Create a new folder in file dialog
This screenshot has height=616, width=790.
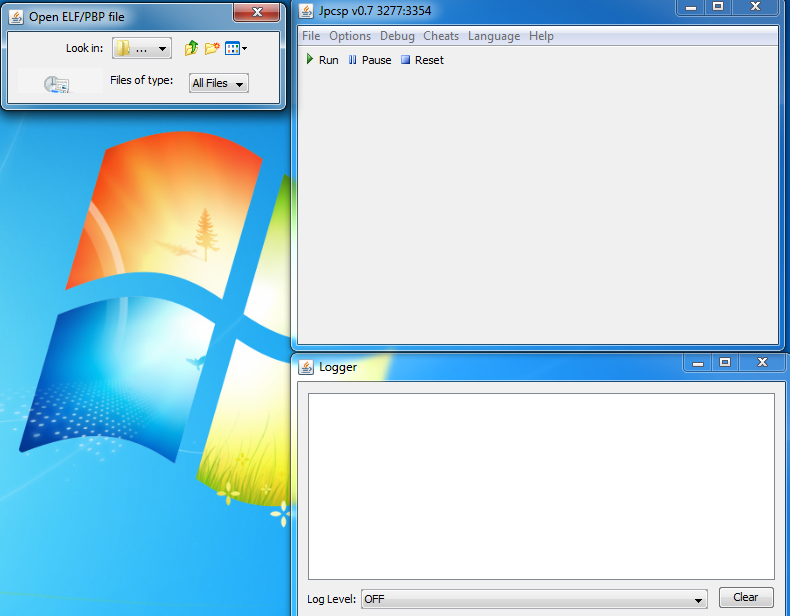[x=212, y=48]
